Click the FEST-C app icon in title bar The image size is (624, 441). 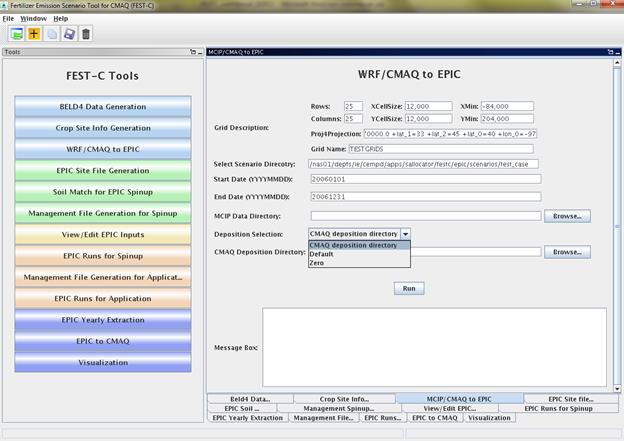[x=4, y=6]
